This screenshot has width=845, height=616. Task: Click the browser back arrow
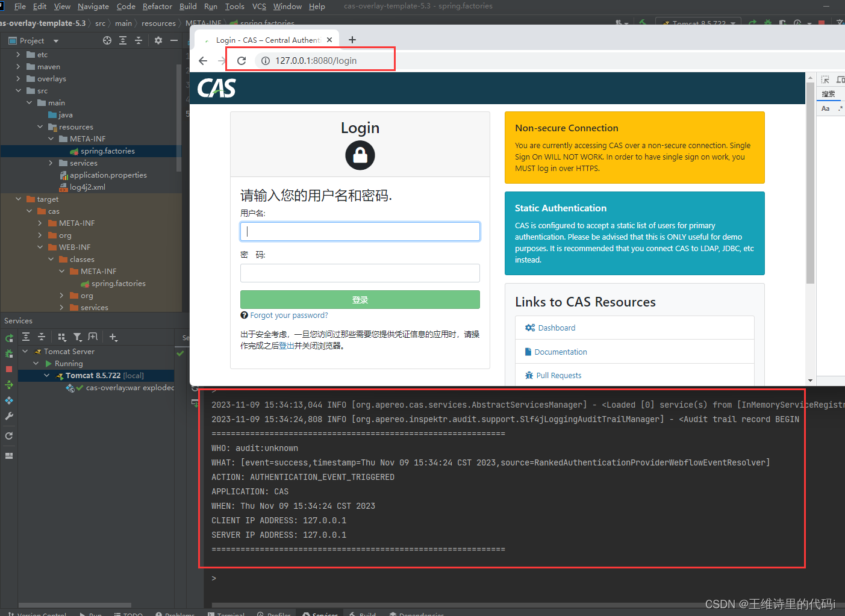(203, 61)
